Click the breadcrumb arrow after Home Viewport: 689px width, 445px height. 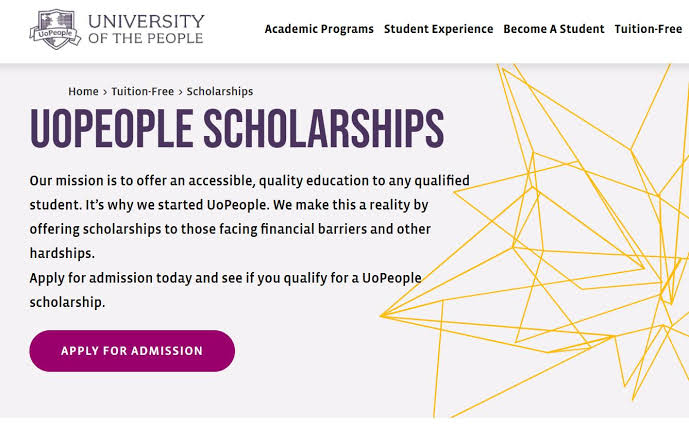[105, 91]
